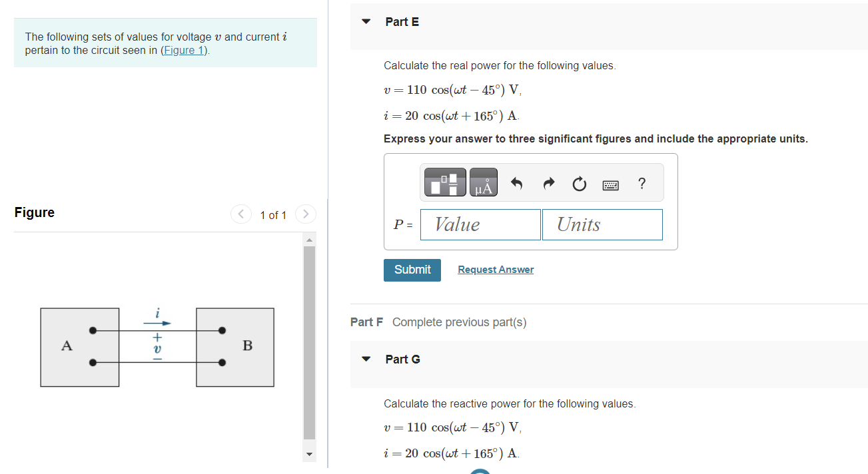Open Request Answer for Part E
This screenshot has width=868, height=474.
(495, 269)
